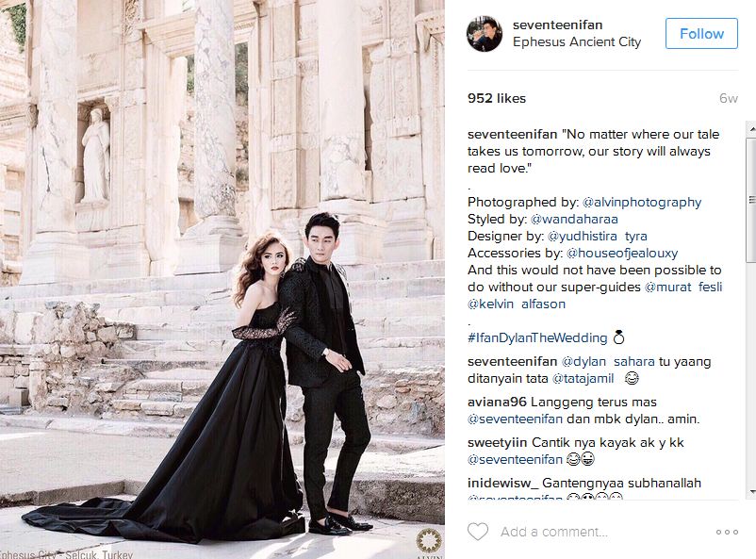Viewport: 756px width, 559px height.
Task: Open commenter aviana96's profile
Action: [496, 403]
